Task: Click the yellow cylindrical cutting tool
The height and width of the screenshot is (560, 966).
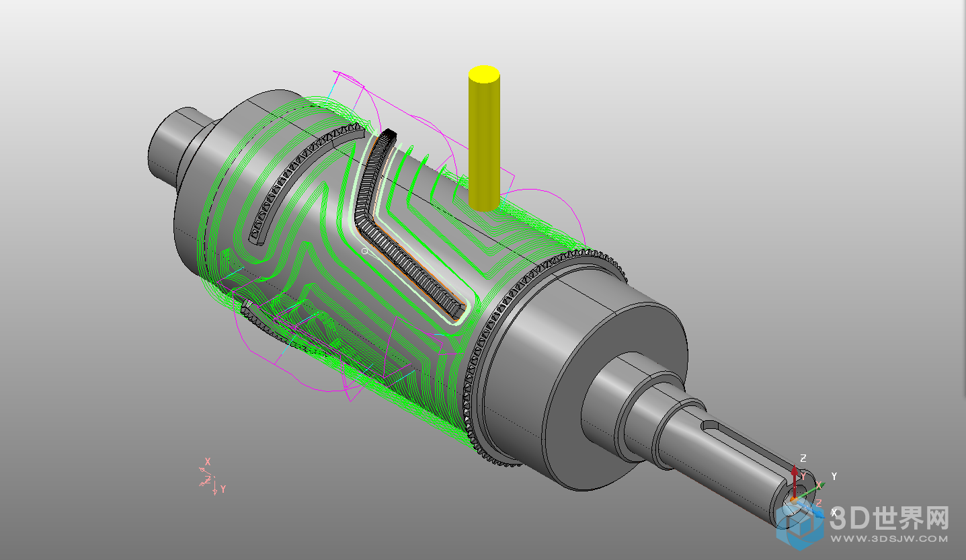Action: point(484,138)
